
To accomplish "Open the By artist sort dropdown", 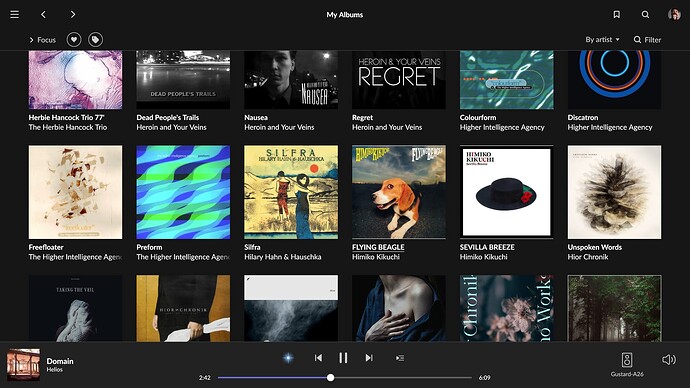I will point(602,40).
